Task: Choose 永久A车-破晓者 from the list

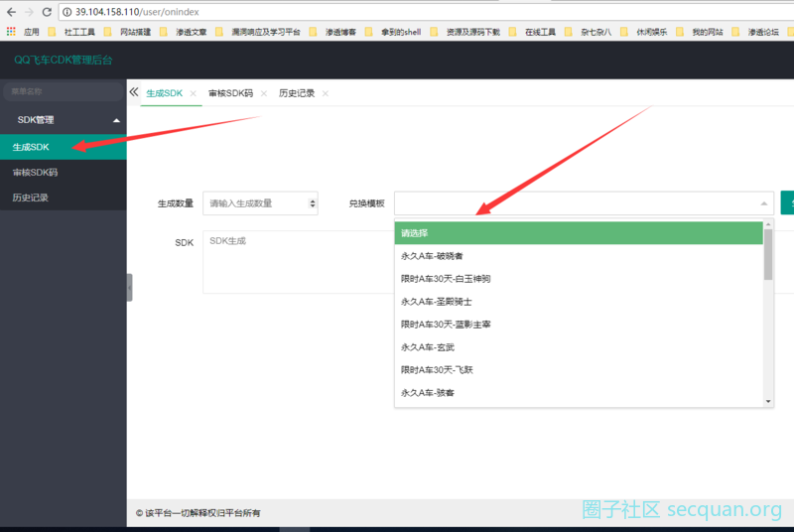Action: click(432, 256)
